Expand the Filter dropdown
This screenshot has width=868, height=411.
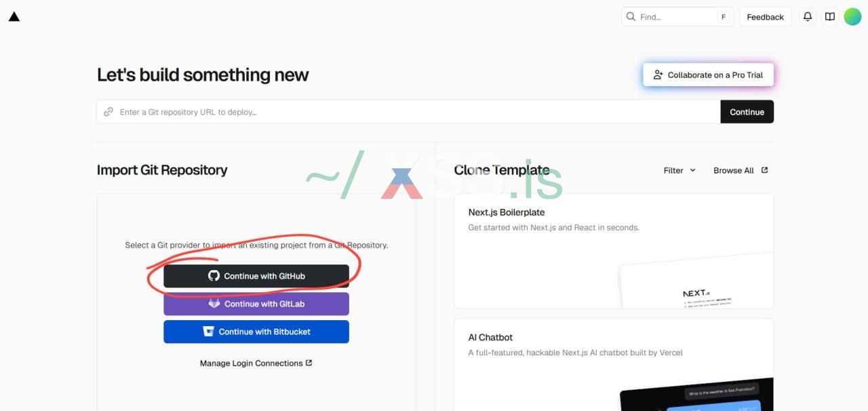point(679,170)
